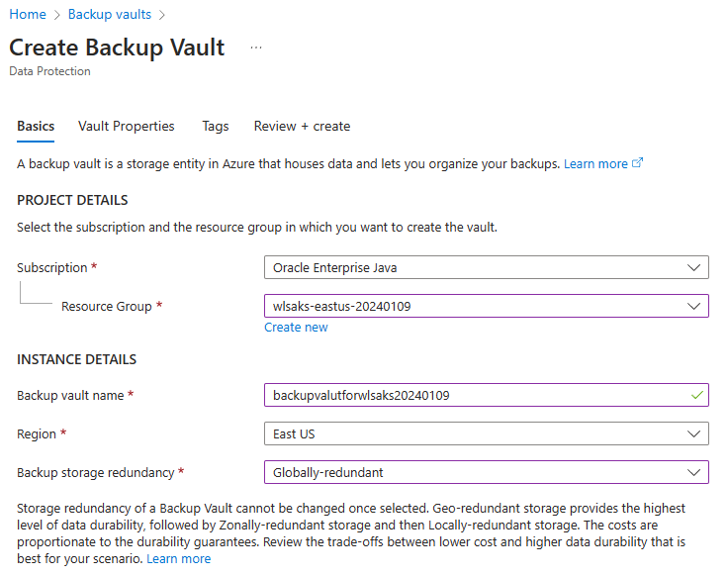Expand Backup storage redundancy dropdown
This screenshot has width=728, height=576.
[x=486, y=472]
